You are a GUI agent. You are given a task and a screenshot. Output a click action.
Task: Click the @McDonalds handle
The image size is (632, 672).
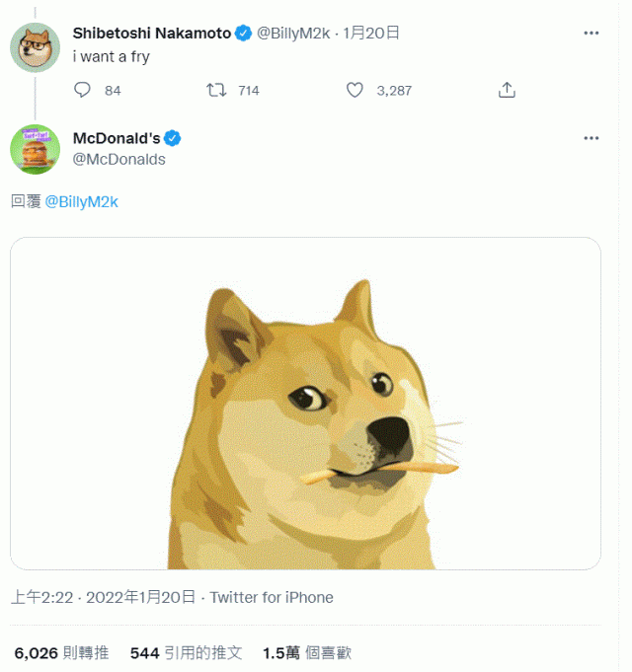[x=119, y=159]
